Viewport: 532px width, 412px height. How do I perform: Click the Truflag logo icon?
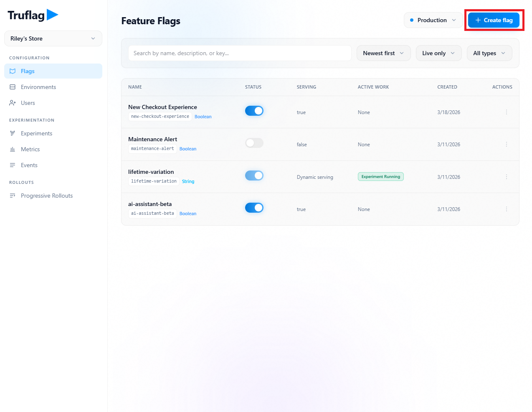pyautogui.click(x=52, y=15)
